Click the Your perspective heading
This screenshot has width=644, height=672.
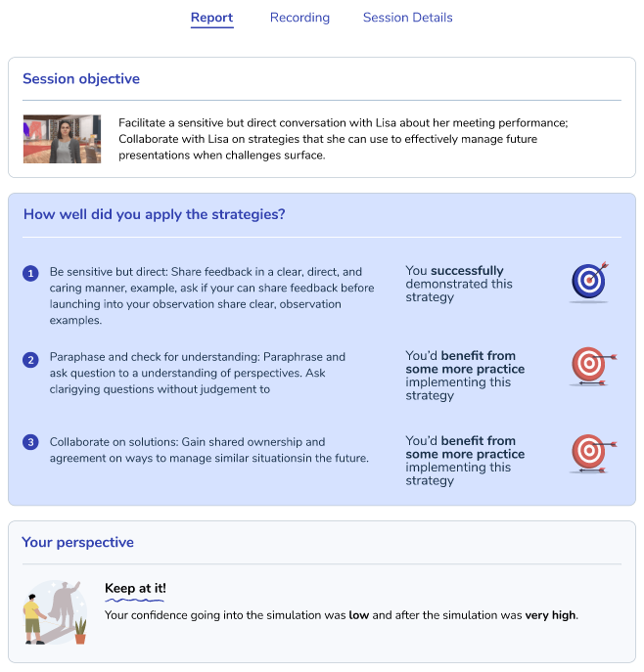coord(78,542)
